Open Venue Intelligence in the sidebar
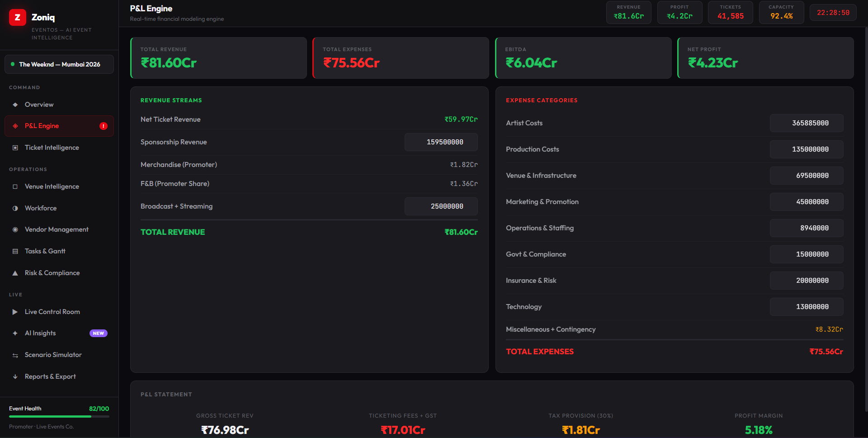Image resolution: width=868 pixels, height=438 pixels. coord(52,186)
